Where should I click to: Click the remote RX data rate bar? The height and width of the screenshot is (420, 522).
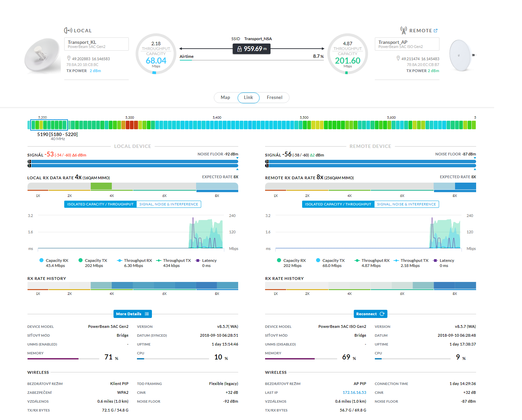click(370, 187)
